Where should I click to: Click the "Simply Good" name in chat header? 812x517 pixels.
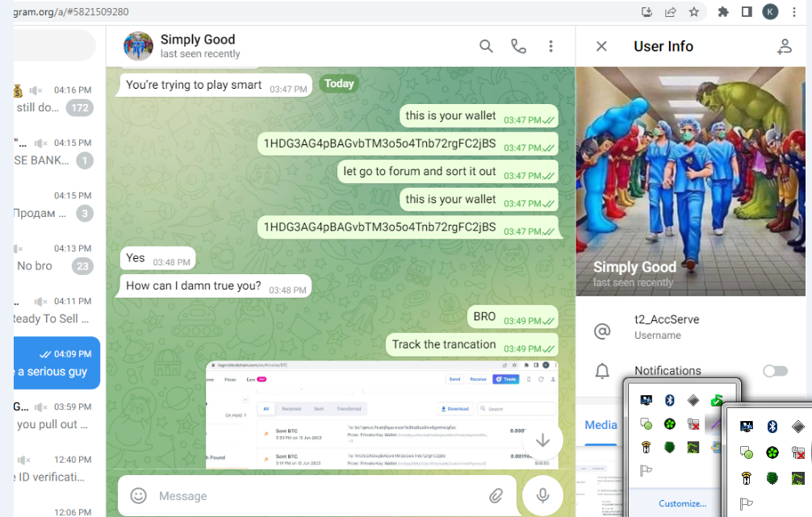pyautogui.click(x=197, y=40)
